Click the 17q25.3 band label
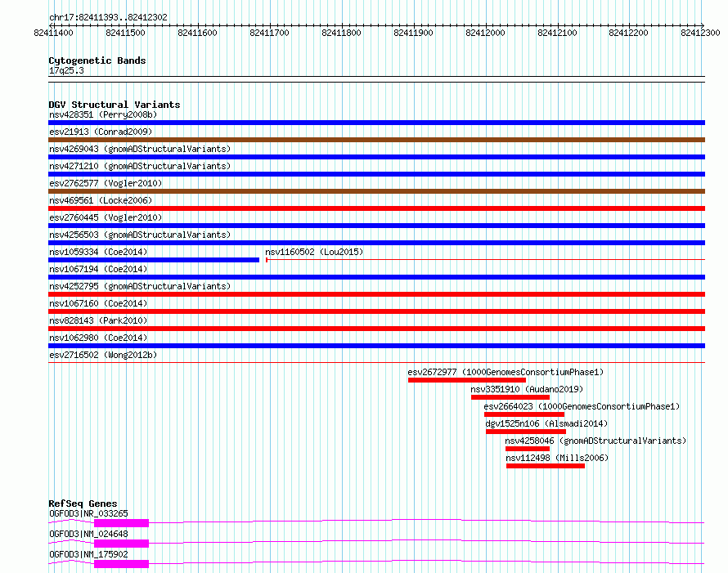The image size is (728, 573). [x=66, y=70]
